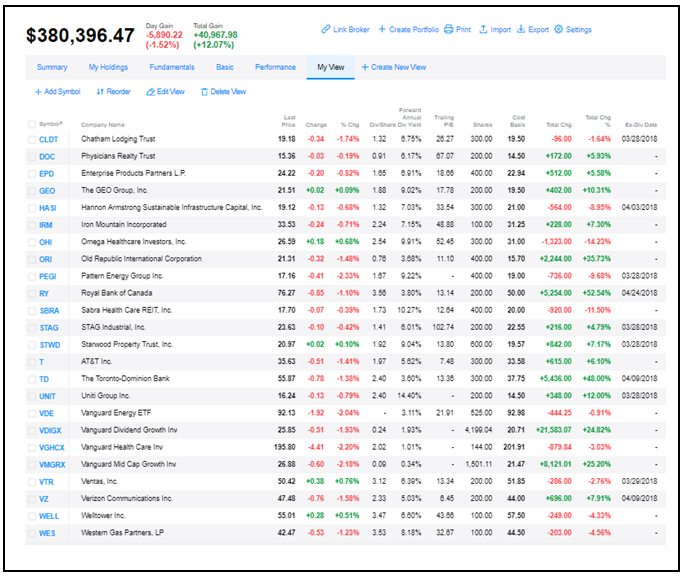This screenshot has width=687, height=578.
Task: Click 'Uniti Group Inc.' company name
Action: pyautogui.click(x=106, y=395)
